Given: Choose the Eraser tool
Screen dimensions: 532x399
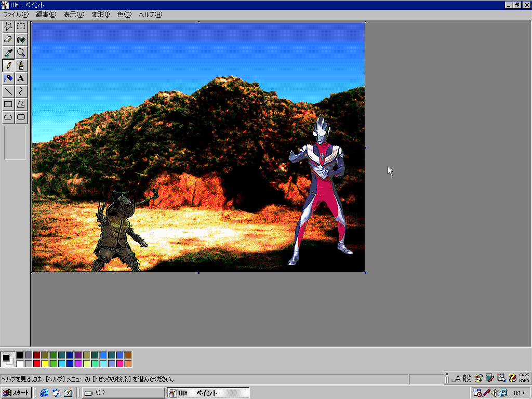Looking at the screenshot, I should [x=8, y=39].
